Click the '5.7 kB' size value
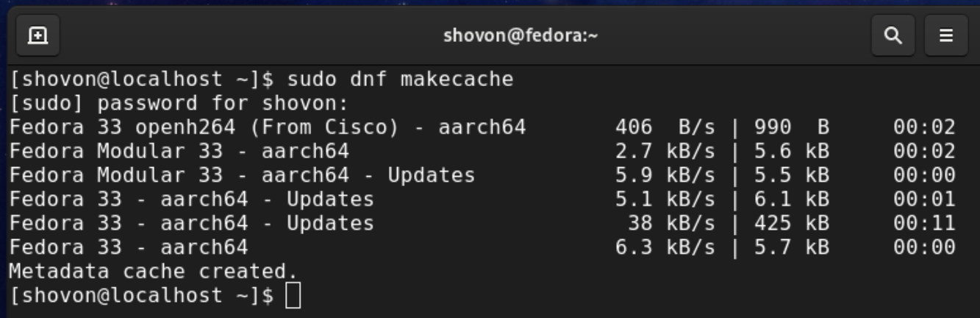 (791, 247)
